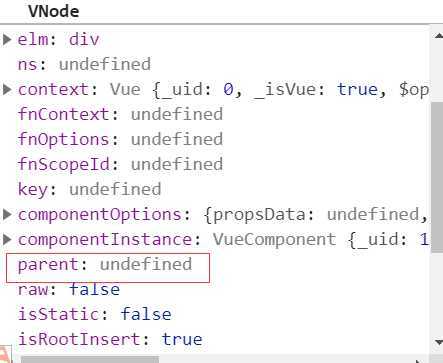The image size is (443, 363).
Task: Select the raw: false row
Action: (69, 289)
